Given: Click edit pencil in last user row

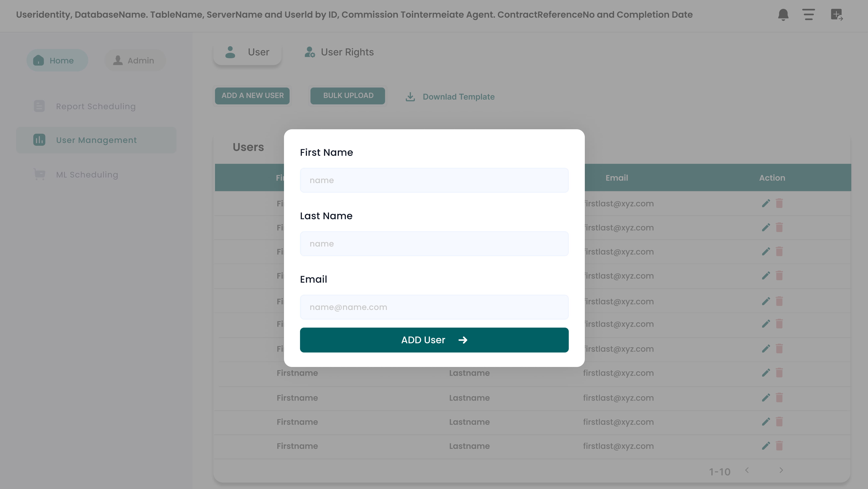Looking at the screenshot, I should click(x=766, y=446).
